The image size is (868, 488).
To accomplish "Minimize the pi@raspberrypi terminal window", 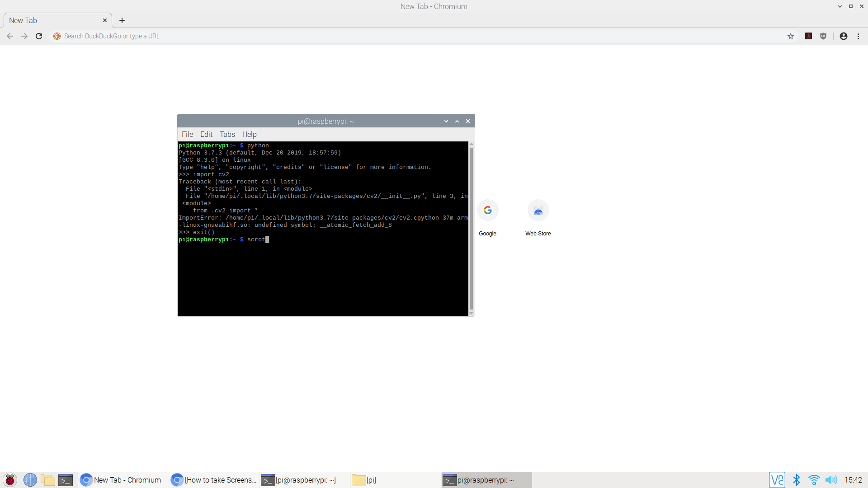I will (446, 121).
